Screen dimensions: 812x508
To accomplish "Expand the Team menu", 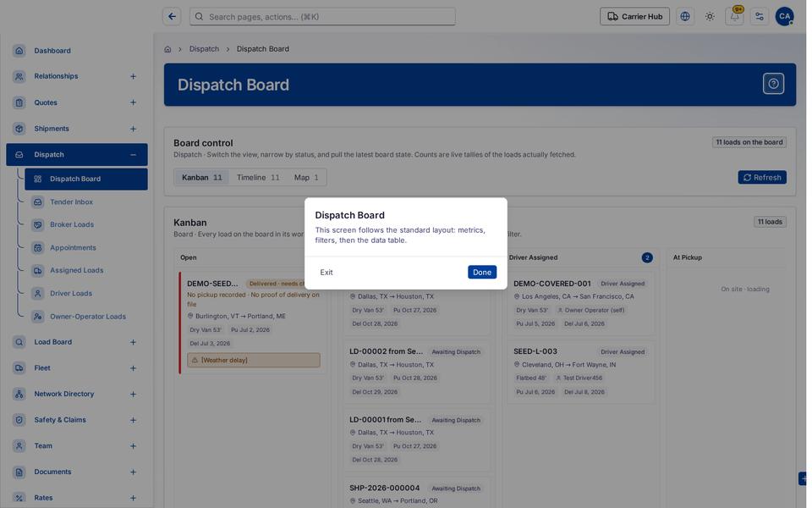I will [x=133, y=446].
